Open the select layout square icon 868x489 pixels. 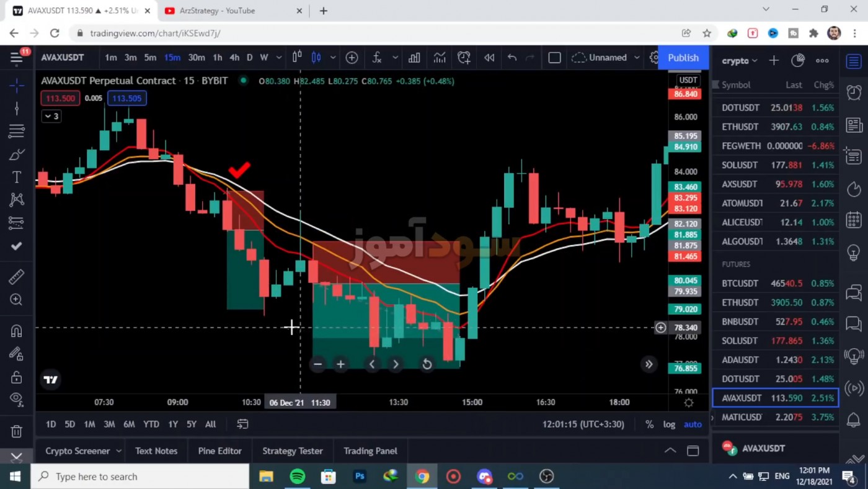[554, 58]
